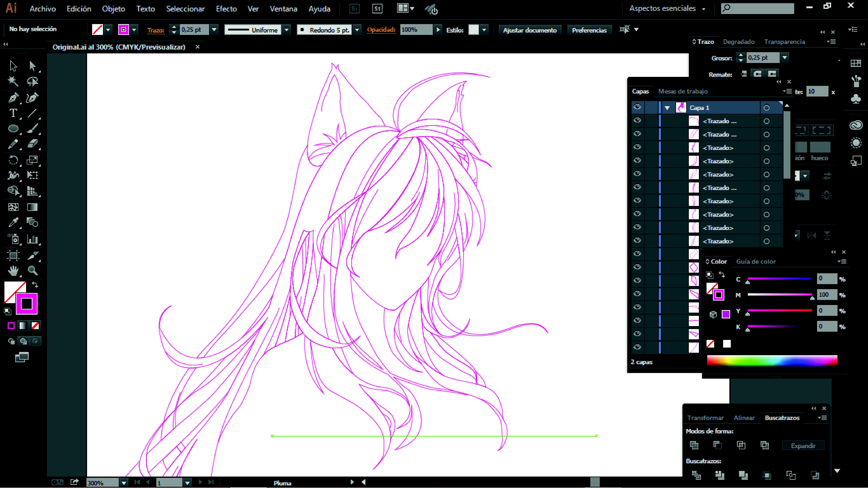Open the Uniforme profile dropdown

tap(286, 30)
